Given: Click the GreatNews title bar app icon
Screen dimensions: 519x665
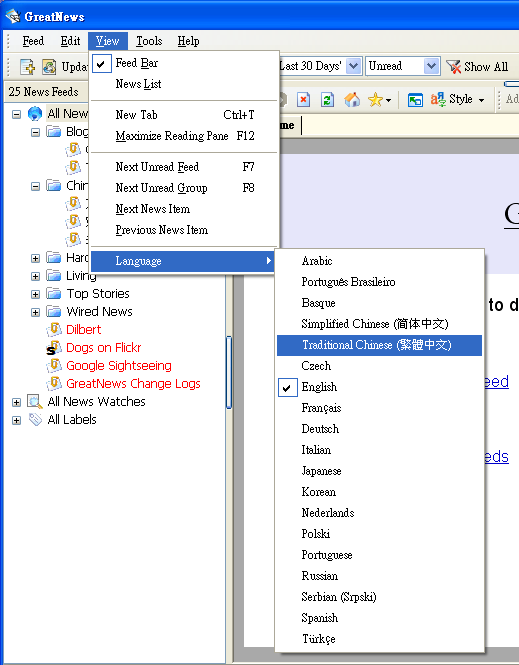Looking at the screenshot, I should pyautogui.click(x=13, y=16).
